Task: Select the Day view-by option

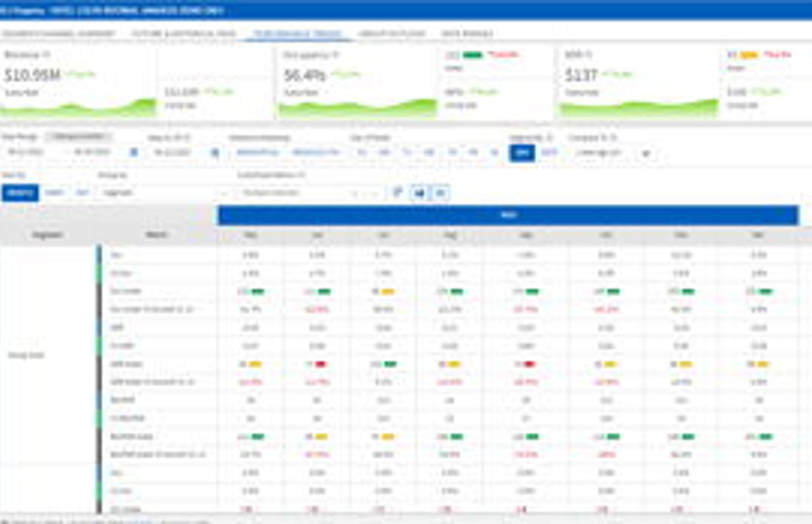Action: [82, 192]
